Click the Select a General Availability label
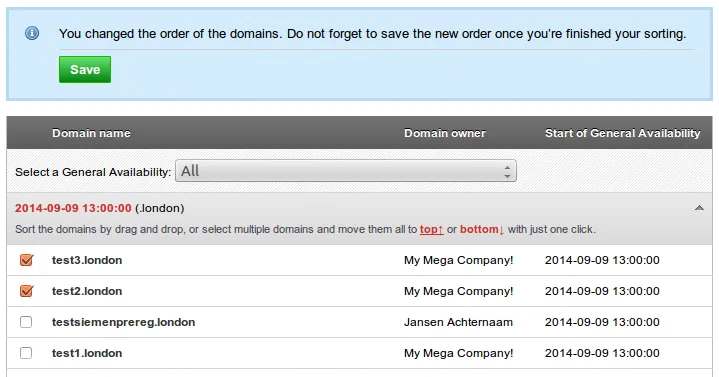Screen dimensions: 719x377 tap(93, 172)
